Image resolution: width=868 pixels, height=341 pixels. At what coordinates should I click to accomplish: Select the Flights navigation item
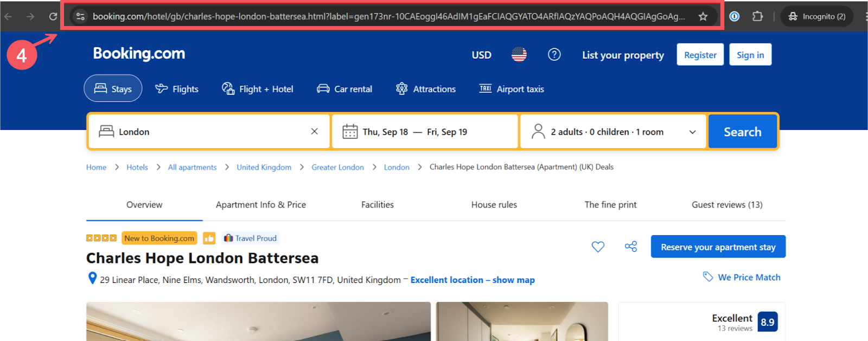(x=177, y=89)
